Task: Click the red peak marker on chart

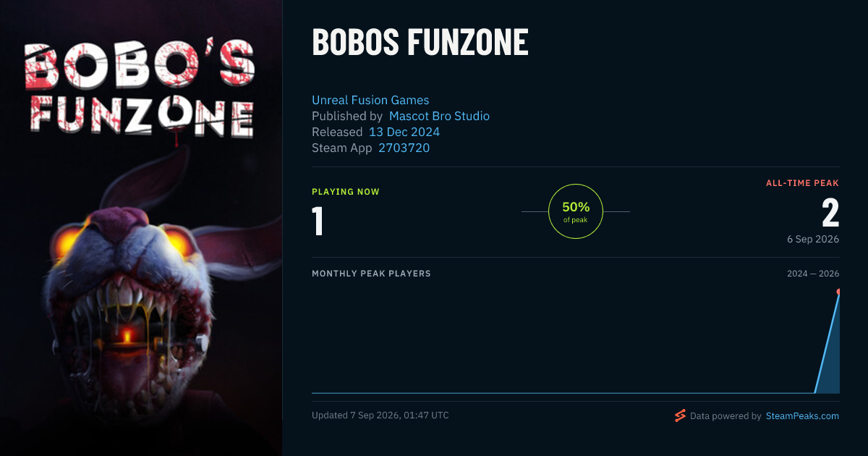Action: coord(838,292)
